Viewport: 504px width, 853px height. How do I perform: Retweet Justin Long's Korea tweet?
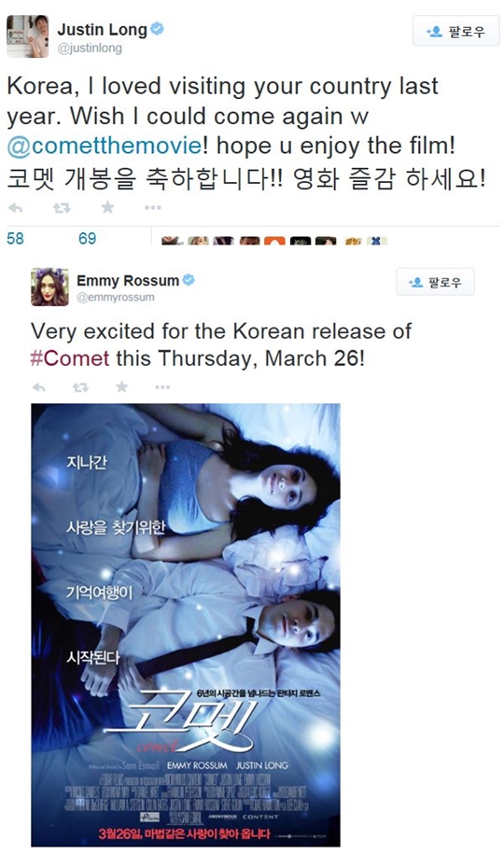click(x=62, y=207)
